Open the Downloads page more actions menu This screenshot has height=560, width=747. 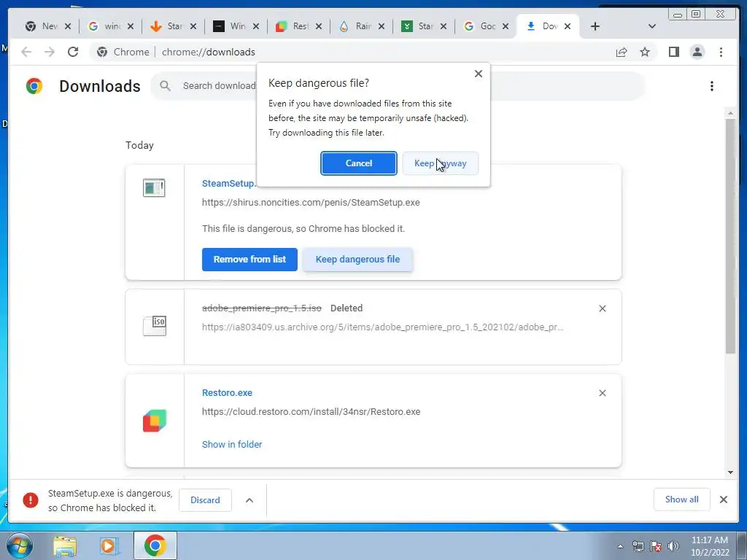712,86
